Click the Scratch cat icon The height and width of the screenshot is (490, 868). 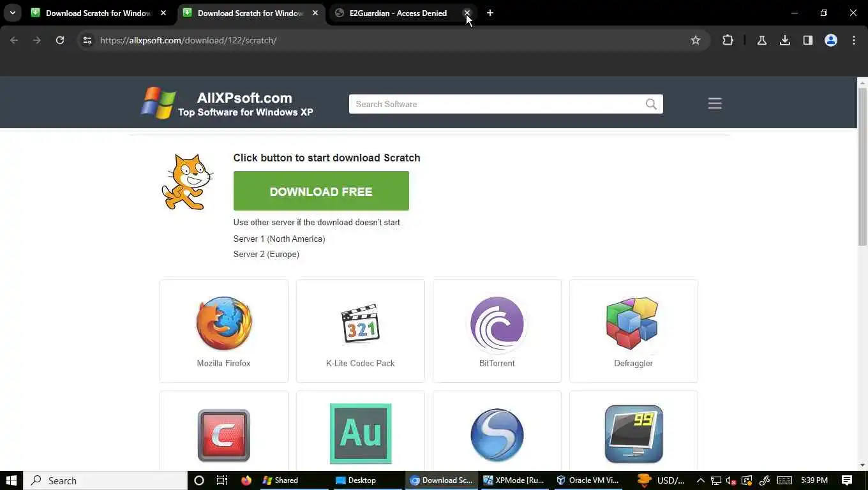187,182
